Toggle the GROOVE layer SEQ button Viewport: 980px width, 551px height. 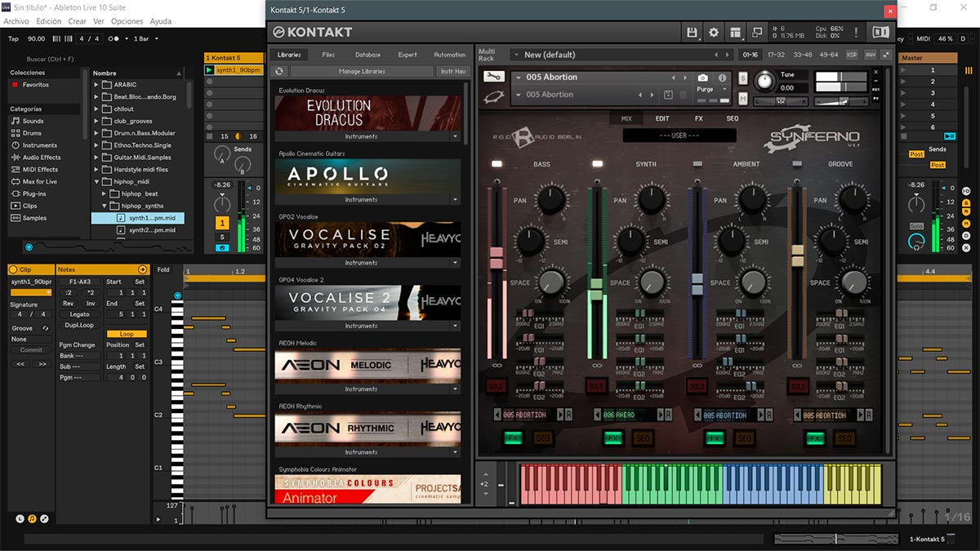pos(844,438)
